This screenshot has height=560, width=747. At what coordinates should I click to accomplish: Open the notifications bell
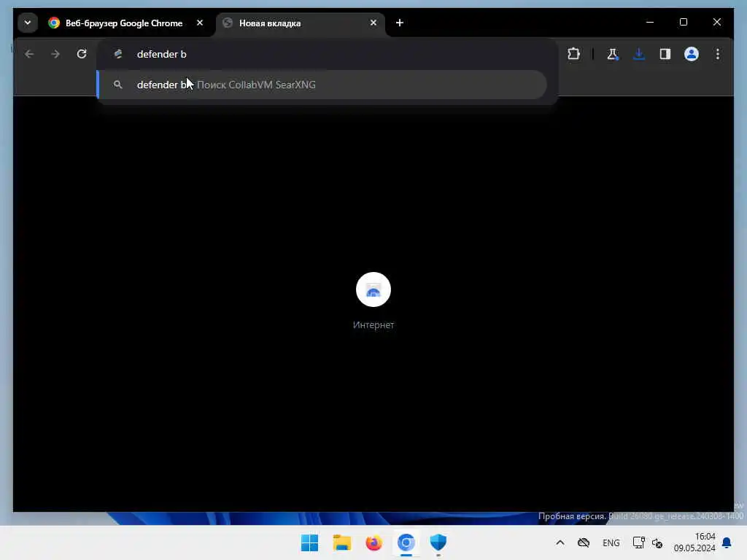click(727, 542)
